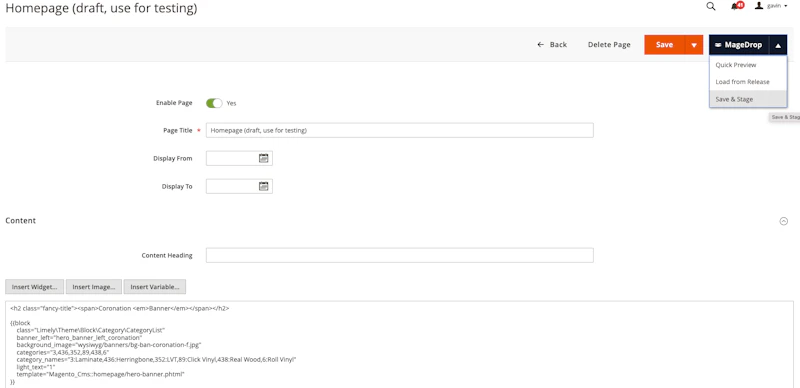The height and width of the screenshot is (388, 800).
Task: Save the page with Save button
Action: [x=664, y=44]
